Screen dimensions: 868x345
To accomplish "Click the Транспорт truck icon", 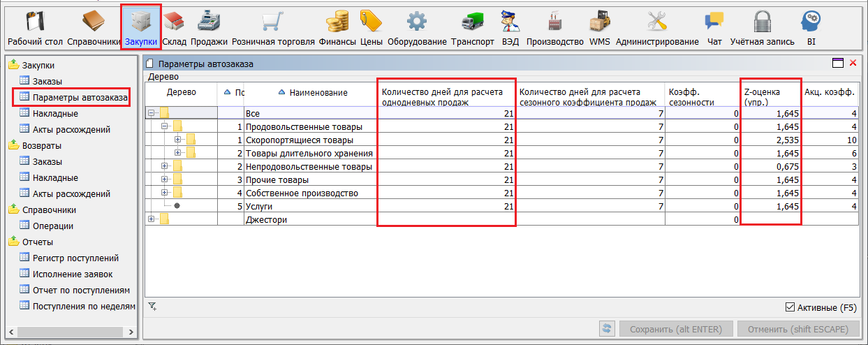I will pyautogui.click(x=472, y=21).
